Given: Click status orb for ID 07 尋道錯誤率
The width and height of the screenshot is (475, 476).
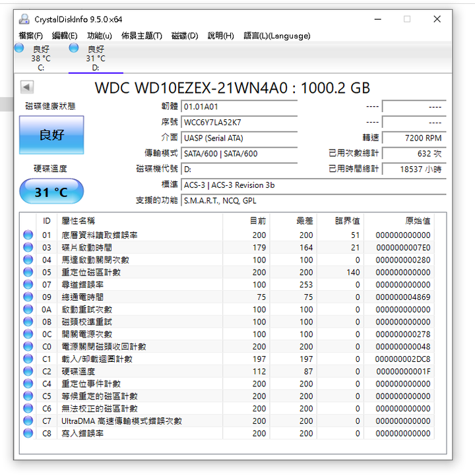Looking at the screenshot, I should 28,284.
